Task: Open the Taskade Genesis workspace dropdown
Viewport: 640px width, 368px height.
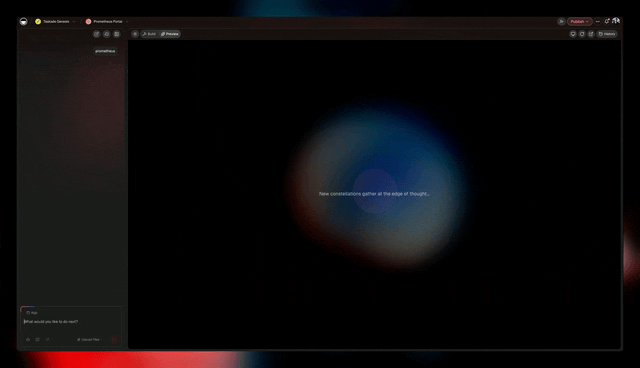Action: [55, 22]
